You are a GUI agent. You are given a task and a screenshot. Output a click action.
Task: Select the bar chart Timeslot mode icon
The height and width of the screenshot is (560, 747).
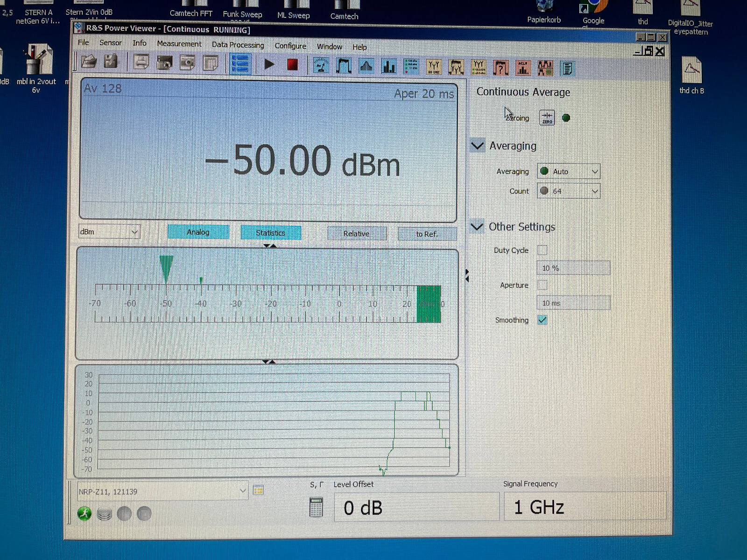(x=388, y=67)
